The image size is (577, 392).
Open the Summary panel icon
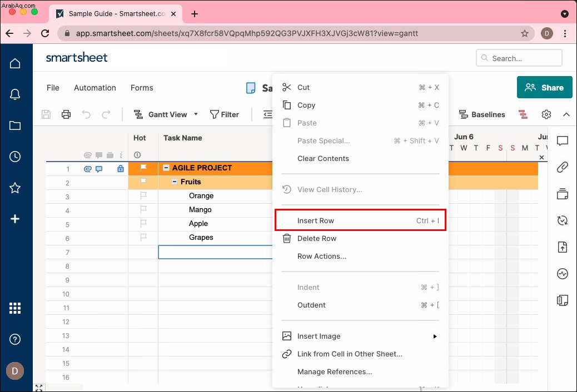coord(563,300)
